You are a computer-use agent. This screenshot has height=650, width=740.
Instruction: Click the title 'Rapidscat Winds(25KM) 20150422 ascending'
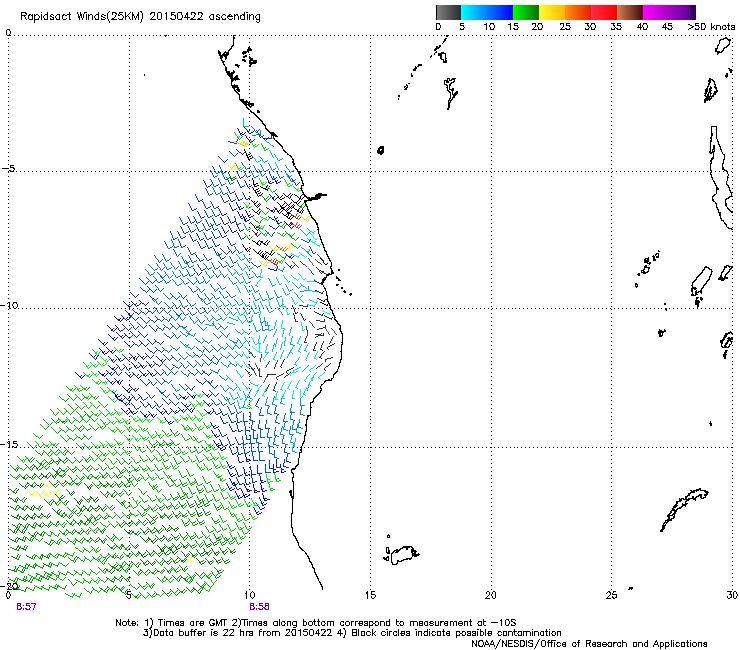(x=140, y=17)
